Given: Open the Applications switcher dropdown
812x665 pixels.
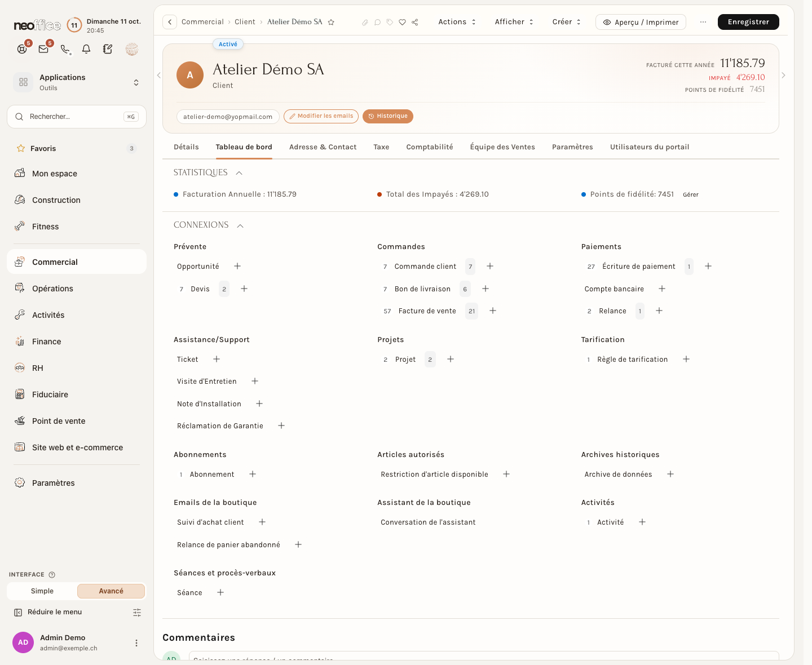Looking at the screenshot, I should coord(77,82).
